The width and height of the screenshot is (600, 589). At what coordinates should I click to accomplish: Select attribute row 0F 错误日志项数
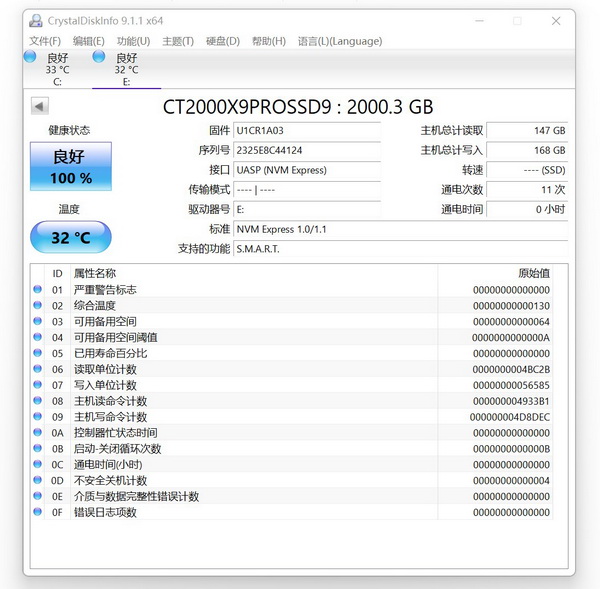(292, 512)
